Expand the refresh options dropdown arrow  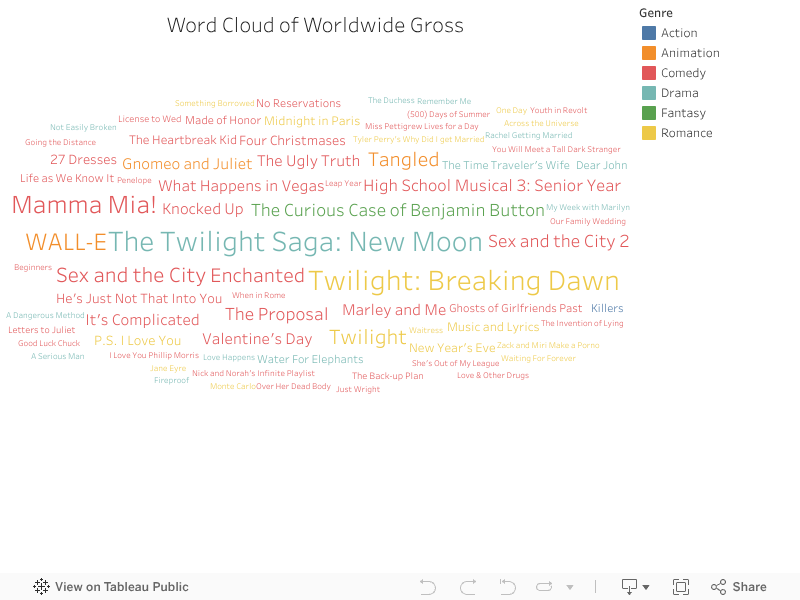point(570,587)
